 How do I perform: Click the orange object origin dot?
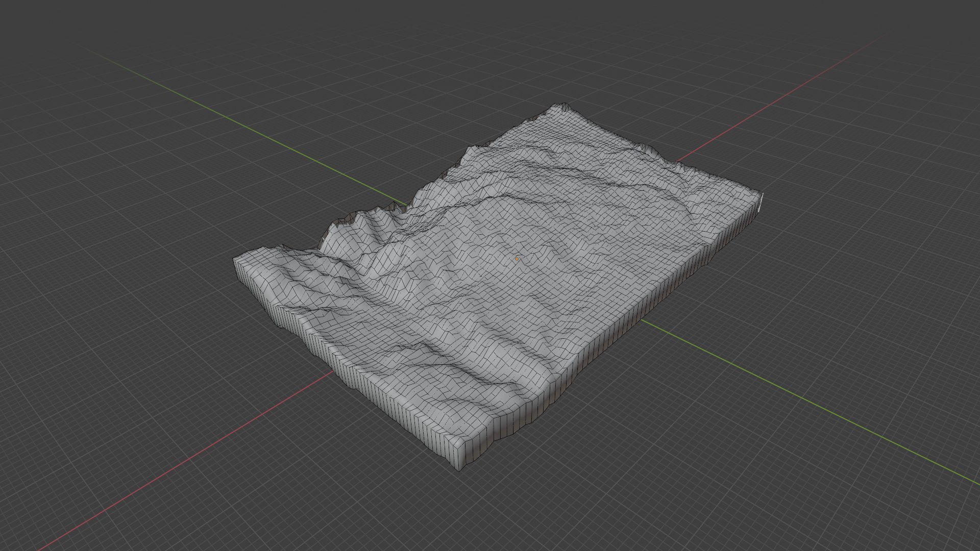pyautogui.click(x=517, y=259)
